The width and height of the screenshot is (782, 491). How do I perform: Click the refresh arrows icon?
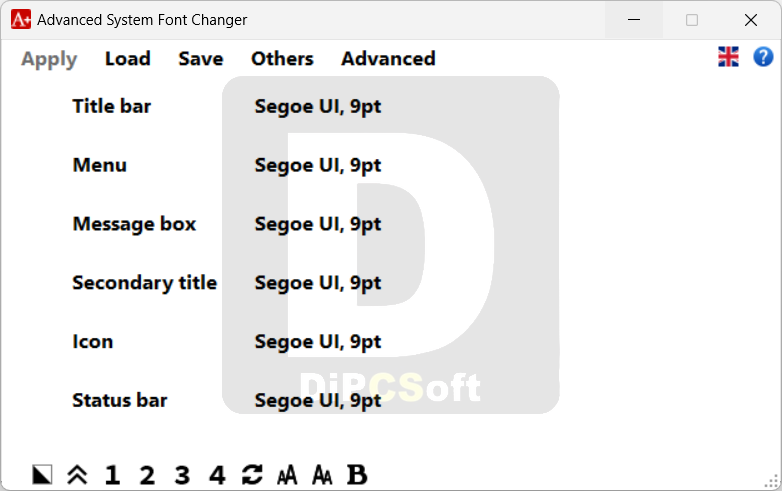pyautogui.click(x=252, y=475)
